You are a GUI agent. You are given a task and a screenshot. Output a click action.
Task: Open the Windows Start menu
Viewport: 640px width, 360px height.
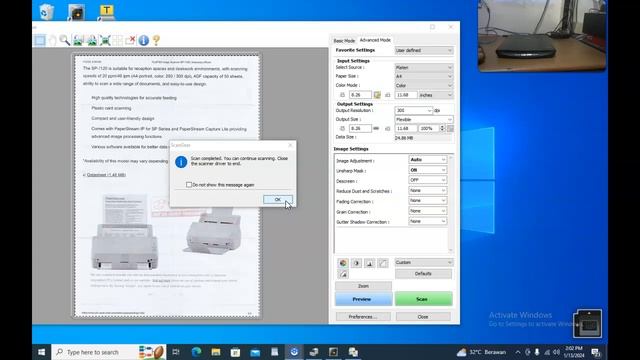pyautogui.click(x=41, y=352)
